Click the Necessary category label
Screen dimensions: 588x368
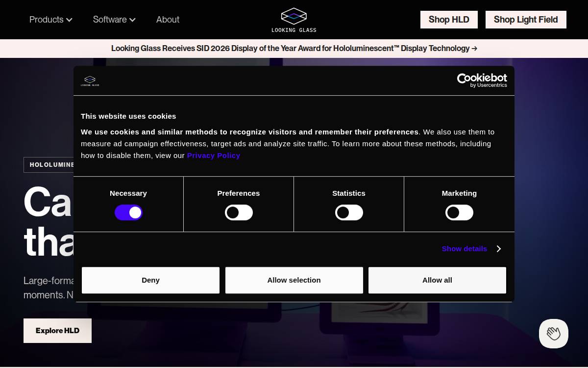(128, 193)
